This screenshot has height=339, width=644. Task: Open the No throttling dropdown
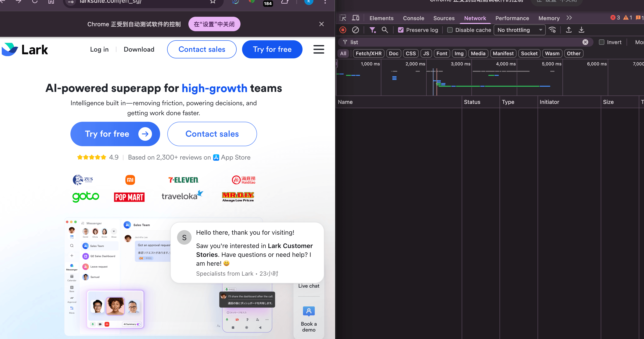519,30
